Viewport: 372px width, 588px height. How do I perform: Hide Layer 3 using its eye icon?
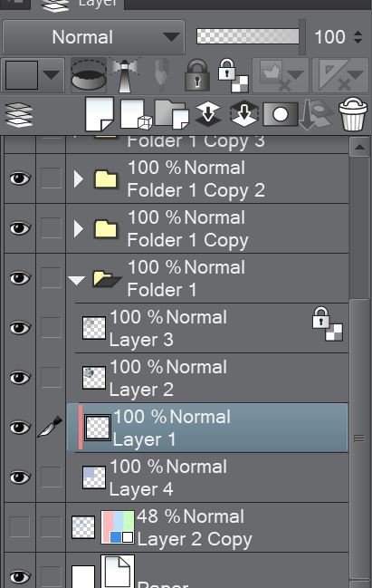pyautogui.click(x=20, y=328)
